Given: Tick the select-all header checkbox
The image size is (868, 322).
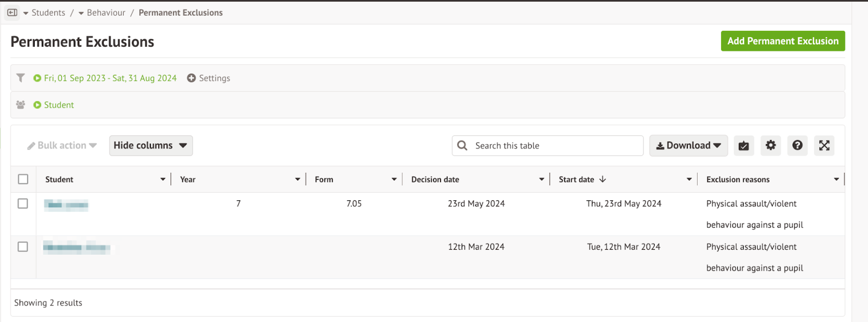Looking at the screenshot, I should click(x=23, y=179).
